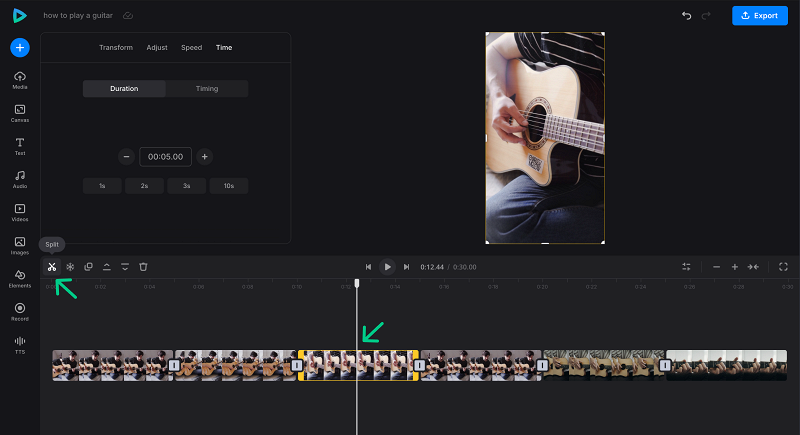This screenshot has height=435, width=800.
Task: Open the Audio library panel
Action: coord(20,180)
